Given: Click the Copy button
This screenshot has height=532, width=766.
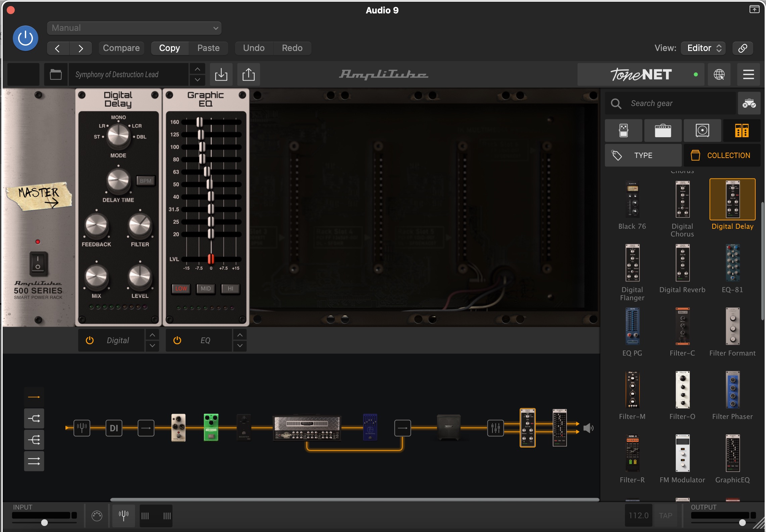Looking at the screenshot, I should click(170, 48).
